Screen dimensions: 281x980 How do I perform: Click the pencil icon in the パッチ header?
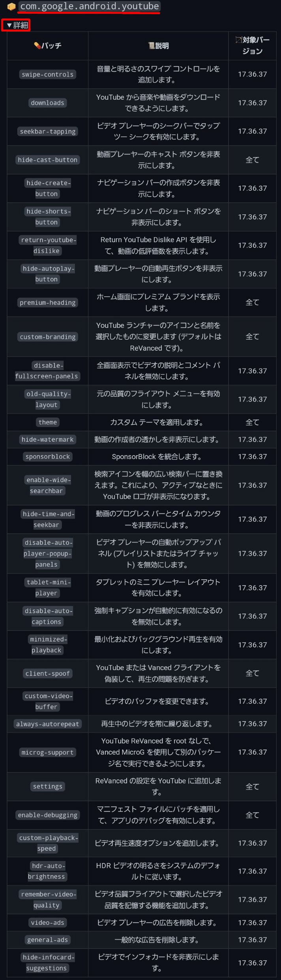click(37, 45)
